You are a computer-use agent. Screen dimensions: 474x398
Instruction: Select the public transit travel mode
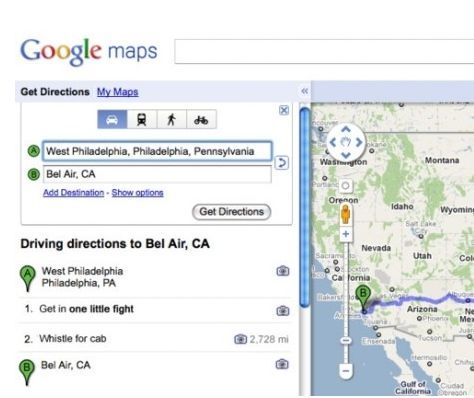[142, 119]
